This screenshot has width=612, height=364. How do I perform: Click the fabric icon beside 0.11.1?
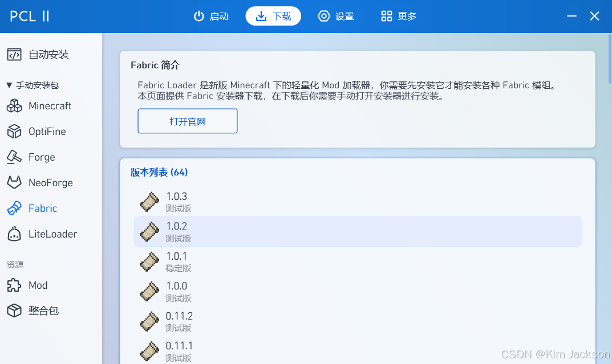pos(150,351)
